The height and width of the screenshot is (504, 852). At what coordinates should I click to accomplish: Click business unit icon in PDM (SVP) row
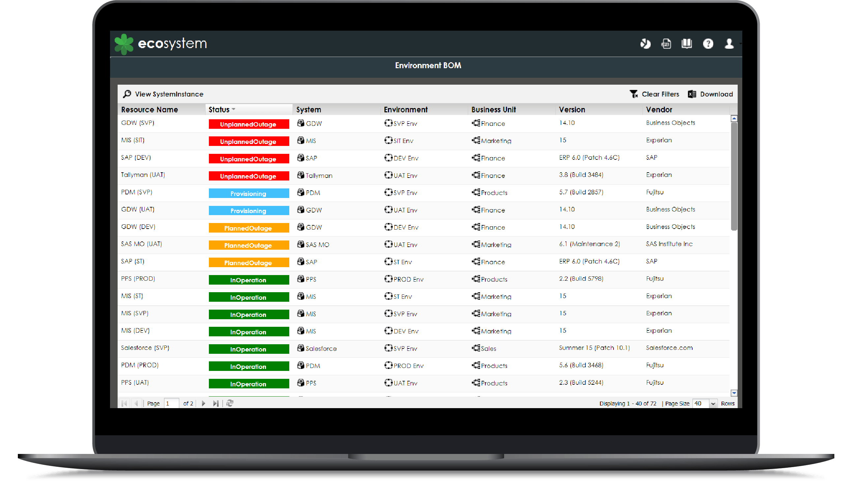point(476,192)
